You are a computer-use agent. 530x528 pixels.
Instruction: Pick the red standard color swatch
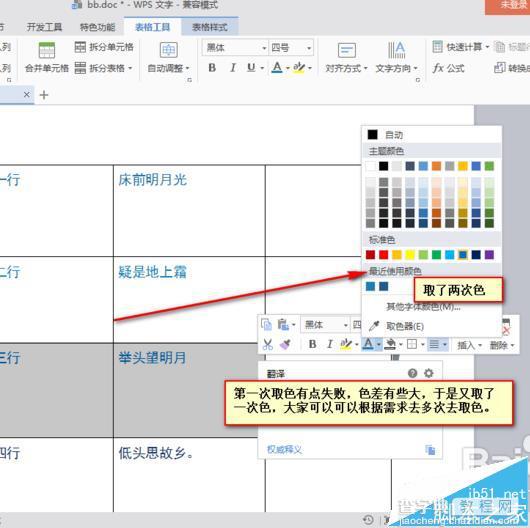pos(383,254)
